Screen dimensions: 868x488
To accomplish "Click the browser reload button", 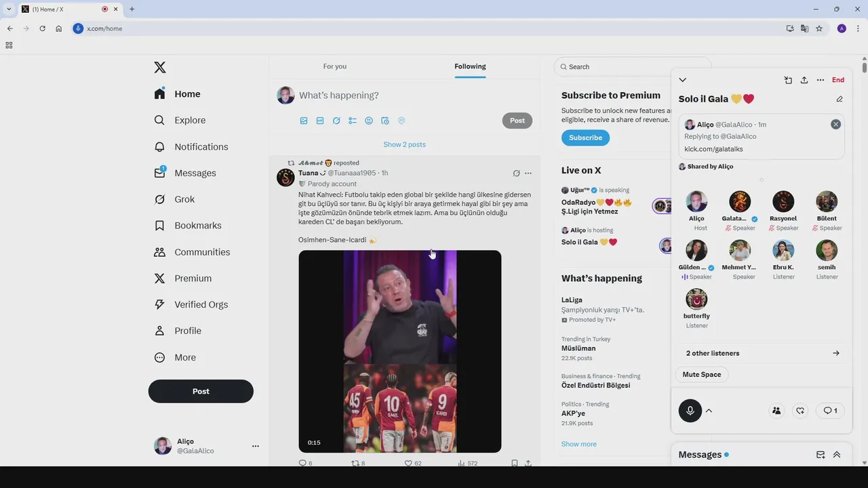I will (42, 28).
